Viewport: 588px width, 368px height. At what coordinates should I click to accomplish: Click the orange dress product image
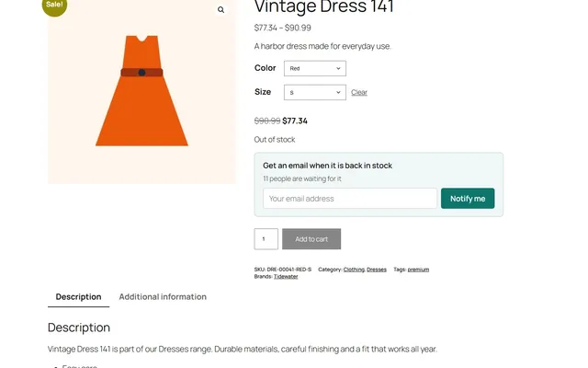[141, 90]
